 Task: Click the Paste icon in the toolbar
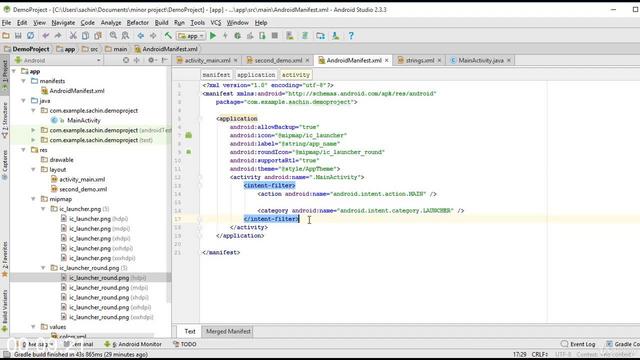tap(98, 36)
